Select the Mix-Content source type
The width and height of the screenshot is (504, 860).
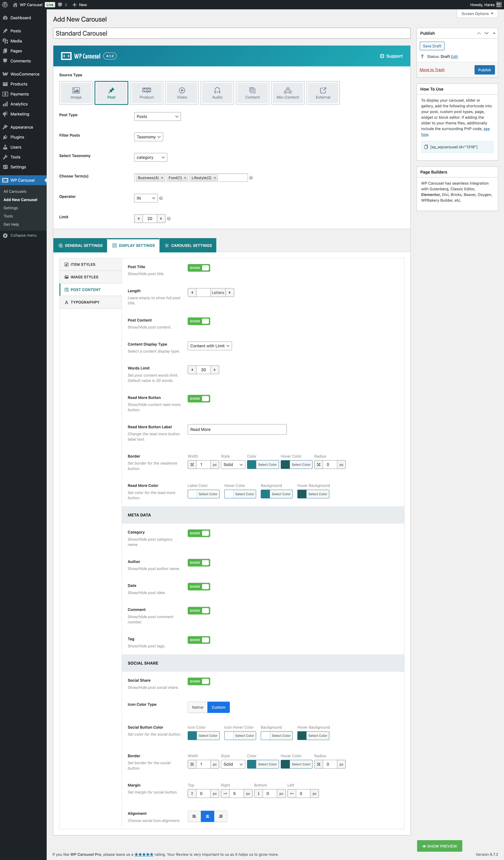point(288,93)
